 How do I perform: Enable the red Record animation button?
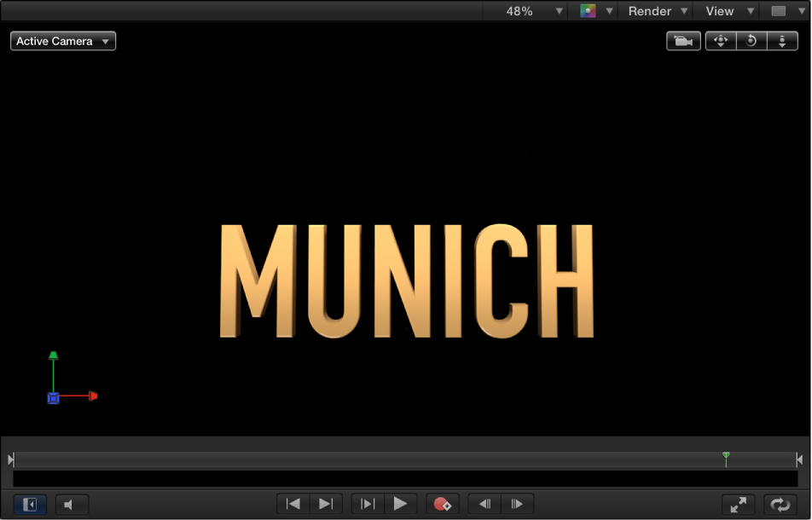[442, 504]
